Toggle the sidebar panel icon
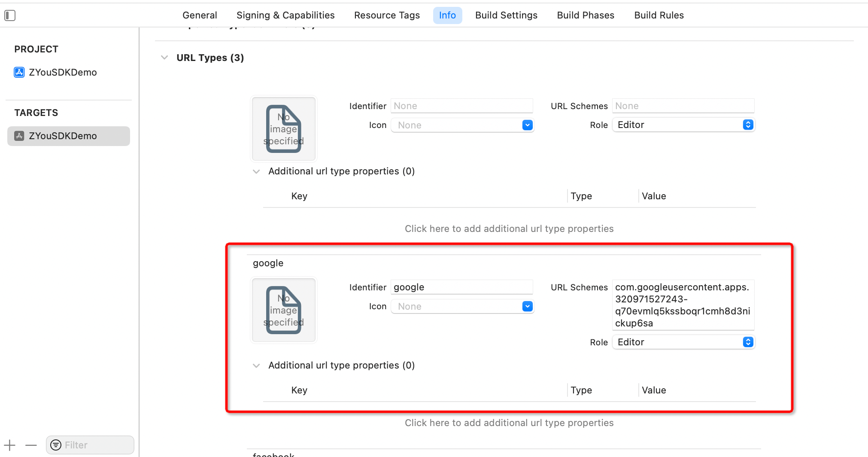Viewport: 868px width, 457px height. click(x=10, y=15)
